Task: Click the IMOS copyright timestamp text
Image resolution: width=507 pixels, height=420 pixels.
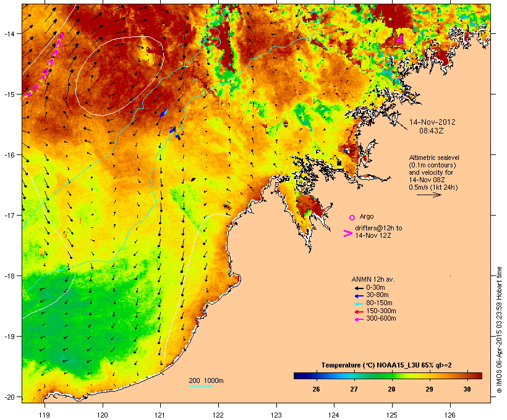Action: [499, 330]
